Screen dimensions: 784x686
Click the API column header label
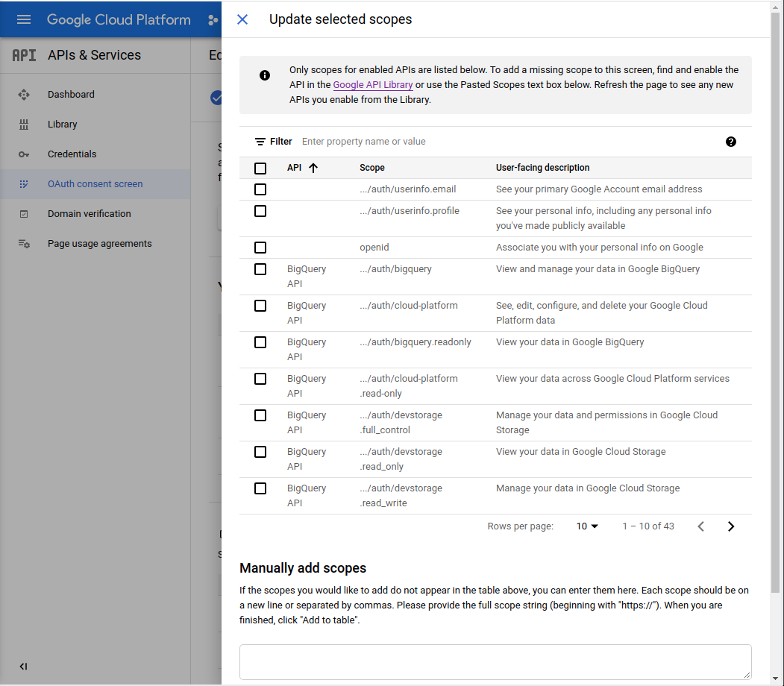pyautogui.click(x=294, y=168)
